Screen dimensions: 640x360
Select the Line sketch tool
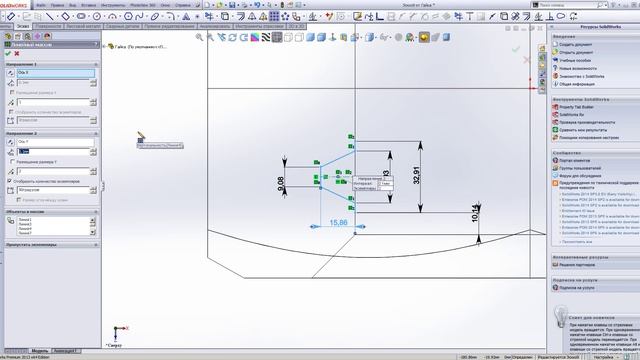(x=50, y=16)
